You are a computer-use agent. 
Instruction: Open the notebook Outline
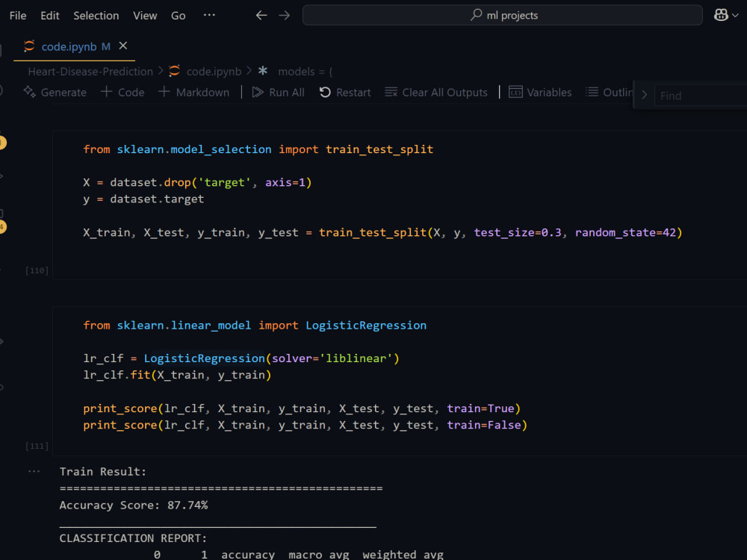(x=610, y=93)
